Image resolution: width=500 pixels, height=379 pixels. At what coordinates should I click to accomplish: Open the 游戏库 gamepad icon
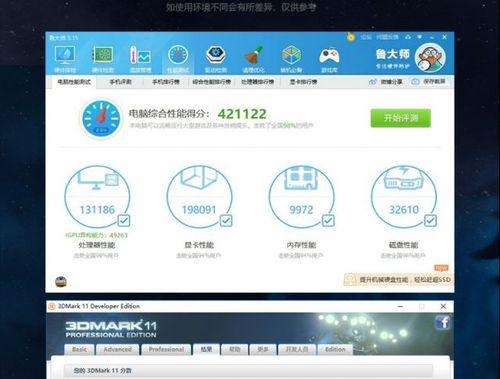[x=329, y=59]
